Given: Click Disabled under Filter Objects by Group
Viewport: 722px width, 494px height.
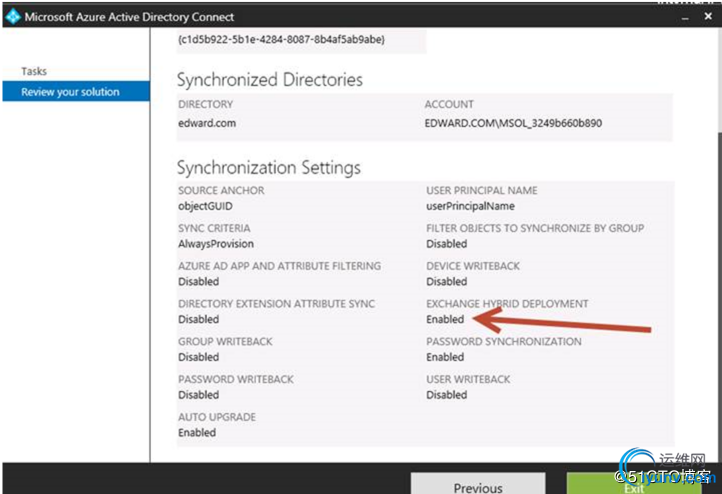Looking at the screenshot, I should point(446,244).
